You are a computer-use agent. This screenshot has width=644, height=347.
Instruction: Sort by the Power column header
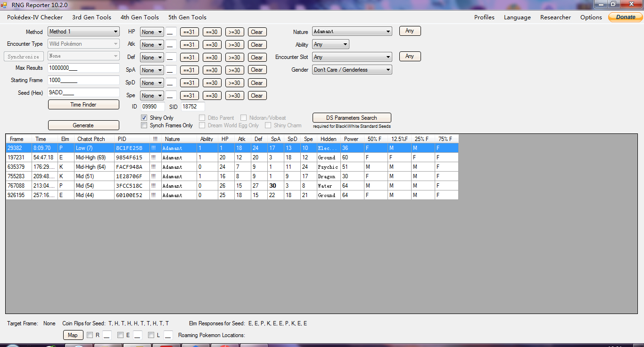pyautogui.click(x=352, y=139)
